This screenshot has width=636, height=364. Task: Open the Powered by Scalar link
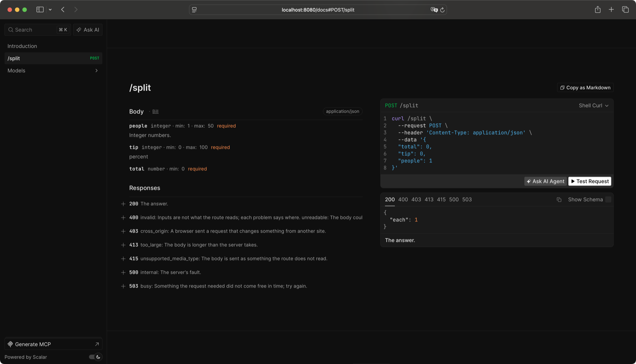[26, 357]
